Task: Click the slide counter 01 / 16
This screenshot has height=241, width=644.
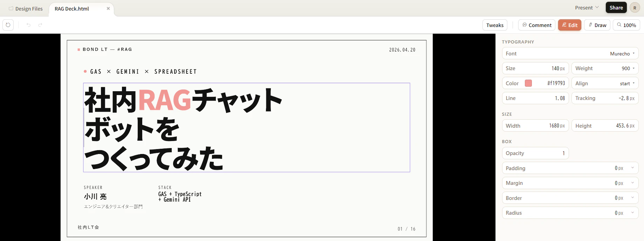Action: 406,229
